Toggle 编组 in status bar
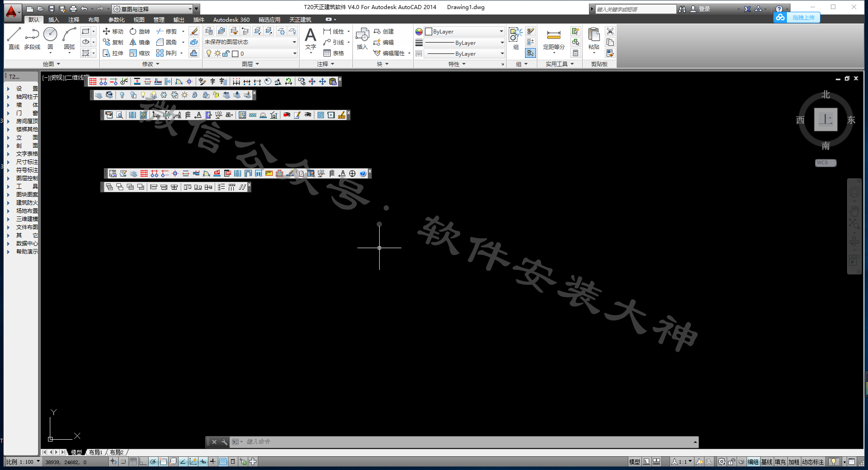Viewport: 868px width, 470px height. [x=753, y=462]
